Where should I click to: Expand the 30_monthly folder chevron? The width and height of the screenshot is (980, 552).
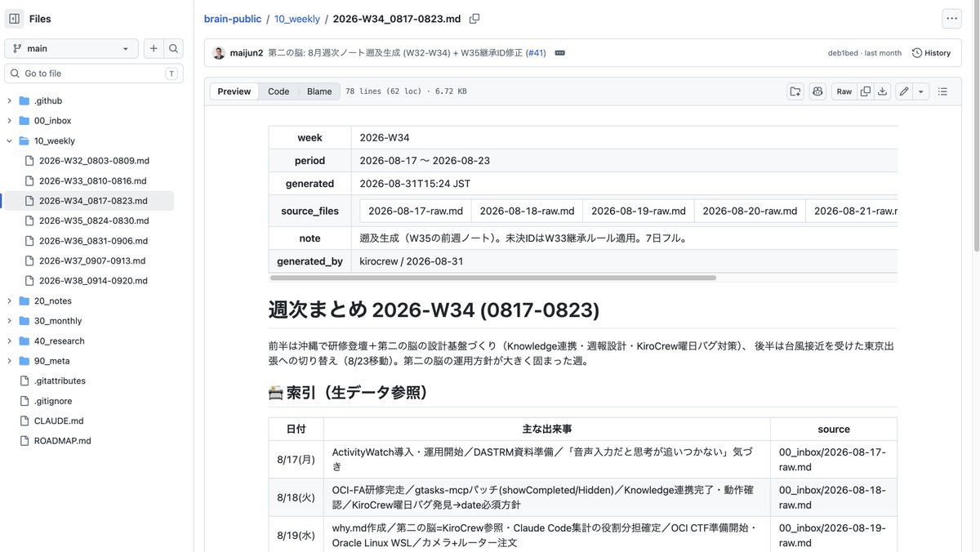click(x=9, y=321)
